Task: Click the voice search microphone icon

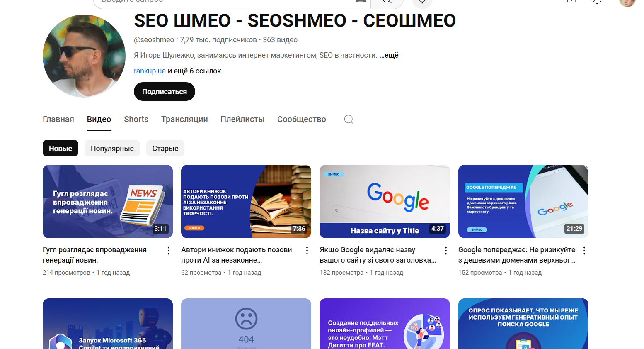Action: [422, 2]
